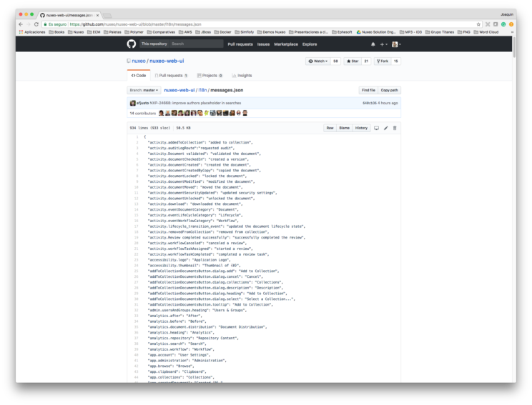Click stargazers count 21
Image resolution: width=532 pixels, height=405 pixels.
click(x=366, y=61)
